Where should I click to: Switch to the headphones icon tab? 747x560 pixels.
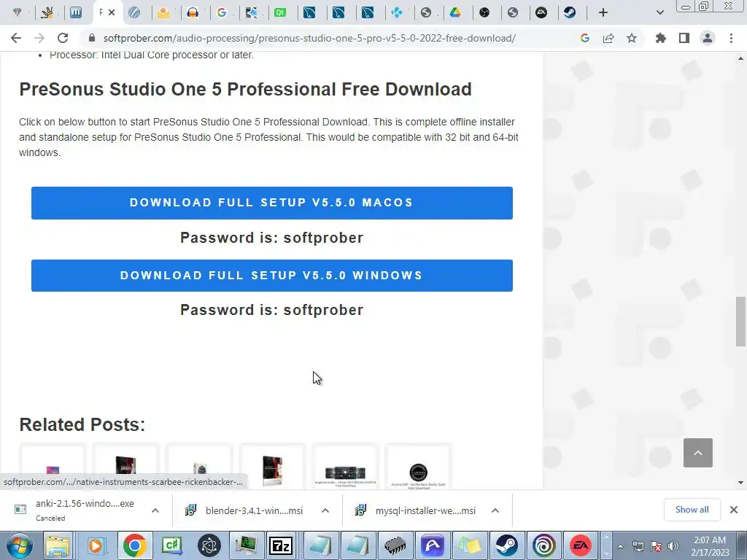pos(193,12)
